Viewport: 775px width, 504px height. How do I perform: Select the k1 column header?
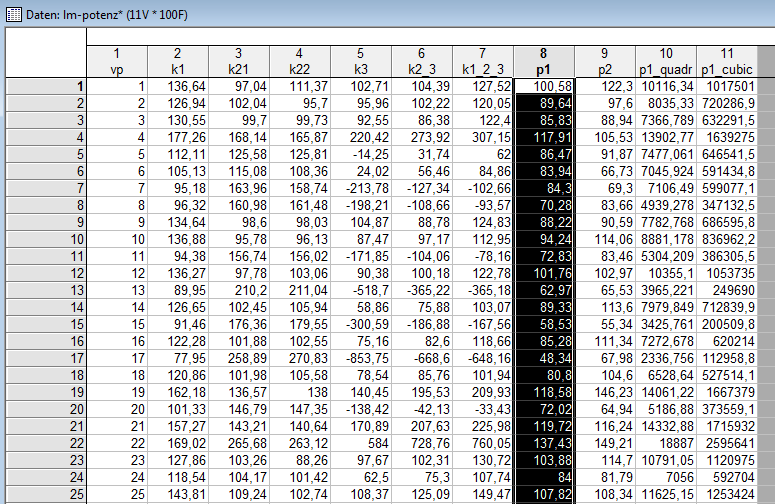tap(177, 60)
